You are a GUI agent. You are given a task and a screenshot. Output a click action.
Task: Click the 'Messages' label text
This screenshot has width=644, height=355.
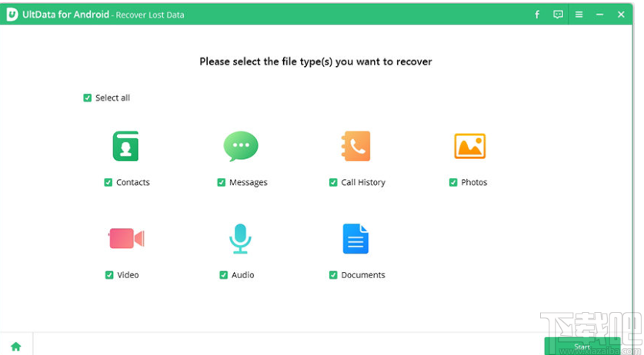(x=248, y=183)
